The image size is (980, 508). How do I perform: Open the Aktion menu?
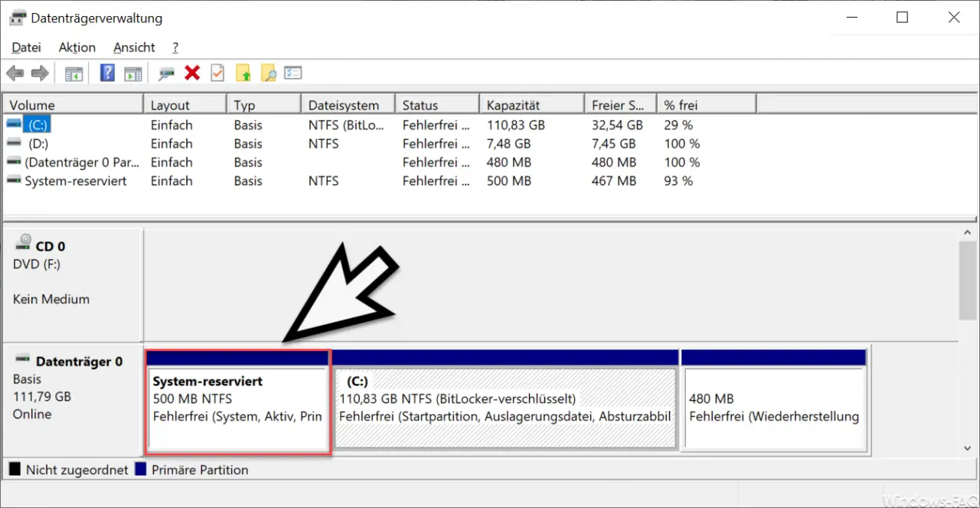coord(77,48)
